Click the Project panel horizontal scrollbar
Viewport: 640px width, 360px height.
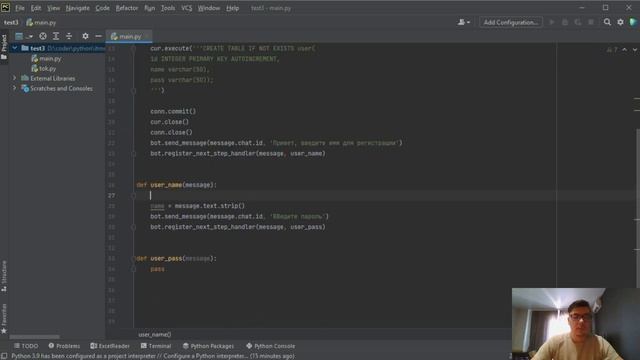coord(35,337)
